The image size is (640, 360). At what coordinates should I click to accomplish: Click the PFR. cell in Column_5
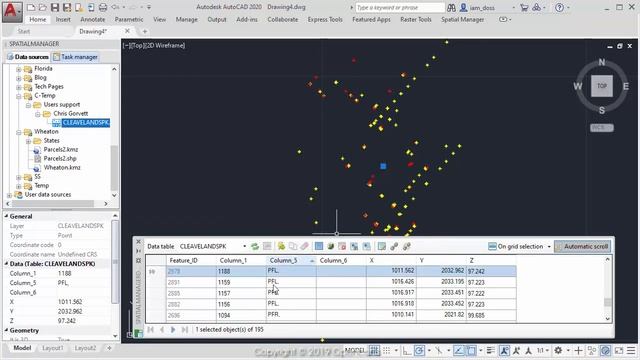[291, 315]
